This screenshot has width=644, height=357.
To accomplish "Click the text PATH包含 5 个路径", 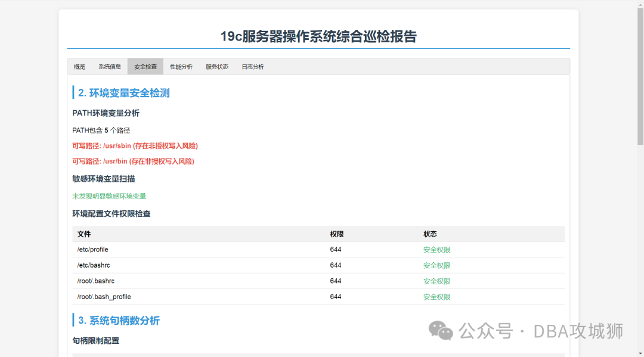I will [101, 131].
